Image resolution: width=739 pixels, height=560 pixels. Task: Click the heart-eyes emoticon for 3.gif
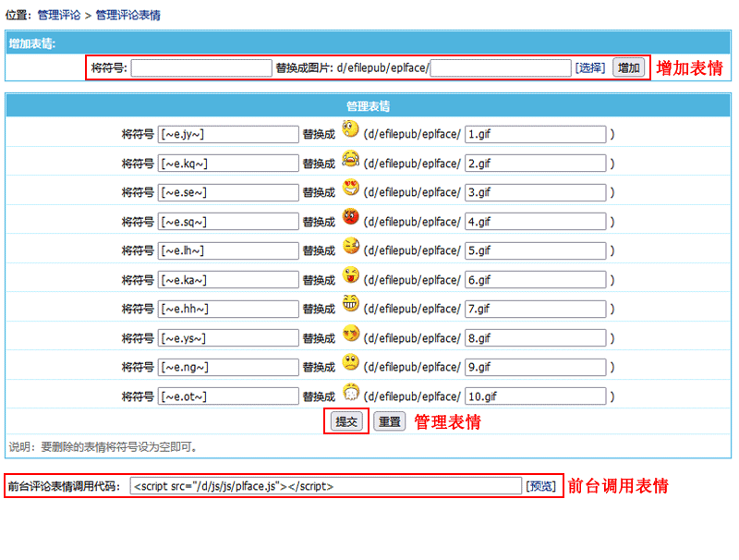pos(350,189)
